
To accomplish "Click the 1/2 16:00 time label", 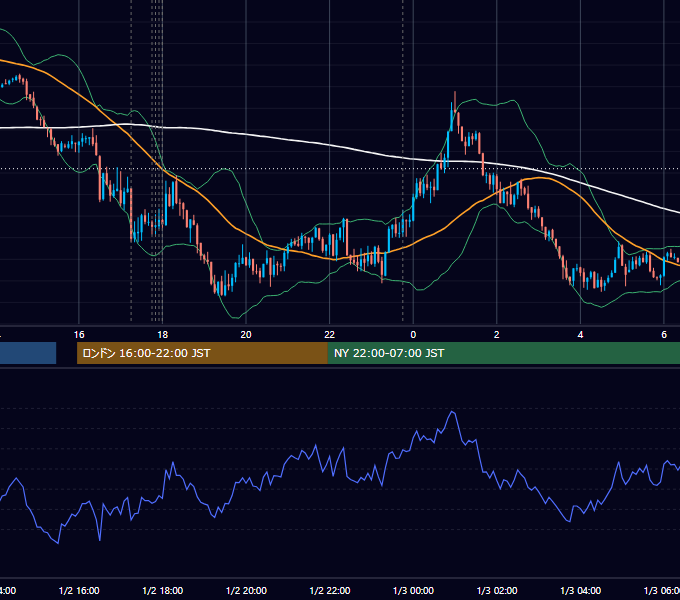I will [79, 590].
